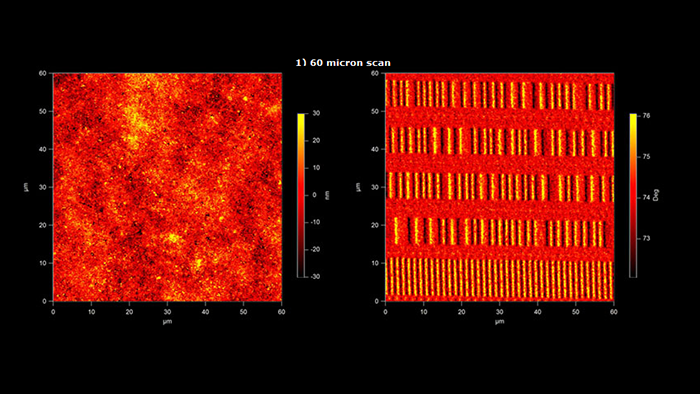Screen dimensions: 700x394
Task: Click the '-30' label on nm colorbar
Action: point(315,277)
